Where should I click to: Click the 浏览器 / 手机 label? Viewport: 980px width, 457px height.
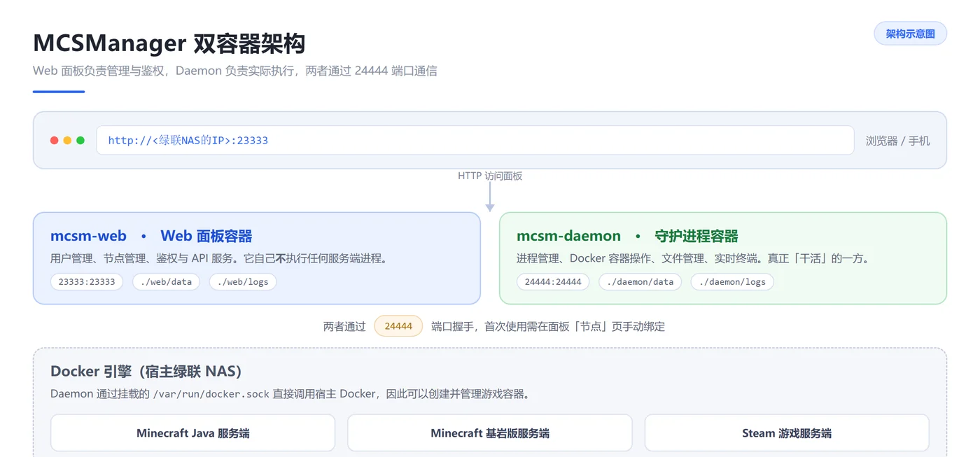click(x=897, y=141)
